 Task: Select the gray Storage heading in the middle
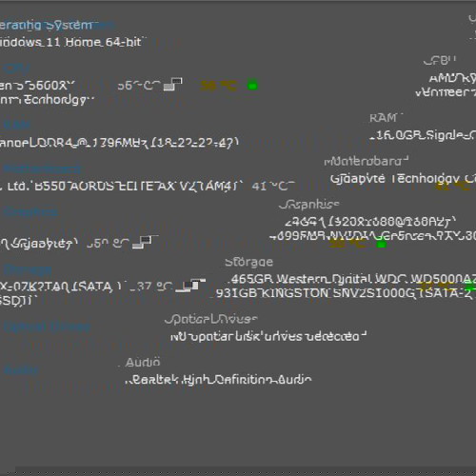tap(248, 262)
